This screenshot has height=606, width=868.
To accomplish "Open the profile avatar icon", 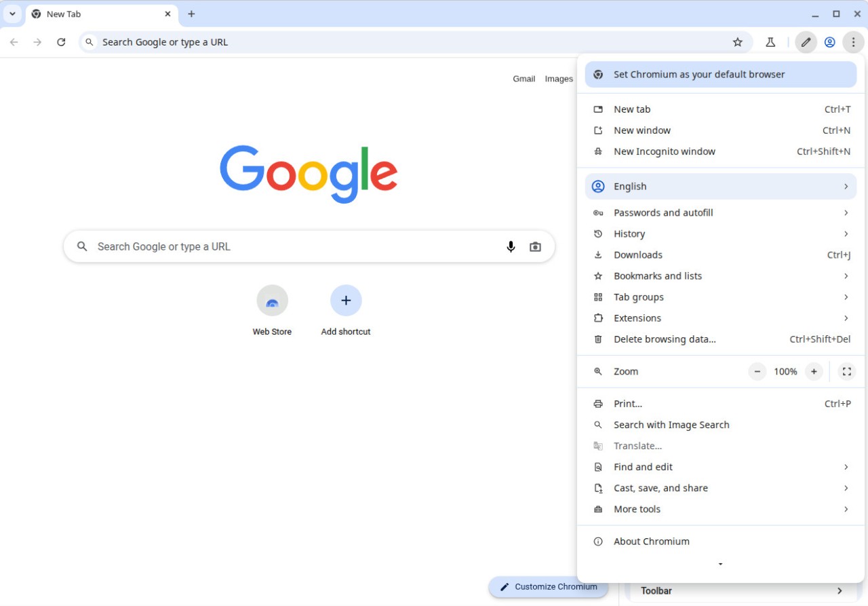I will coord(829,41).
